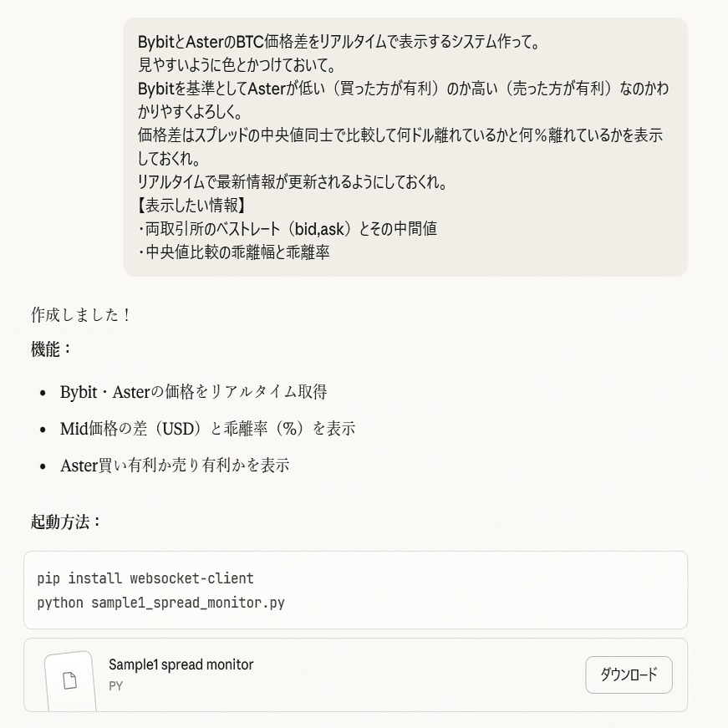This screenshot has width=728, height=728.
Task: Click the 機能： heading
Action: (52, 349)
